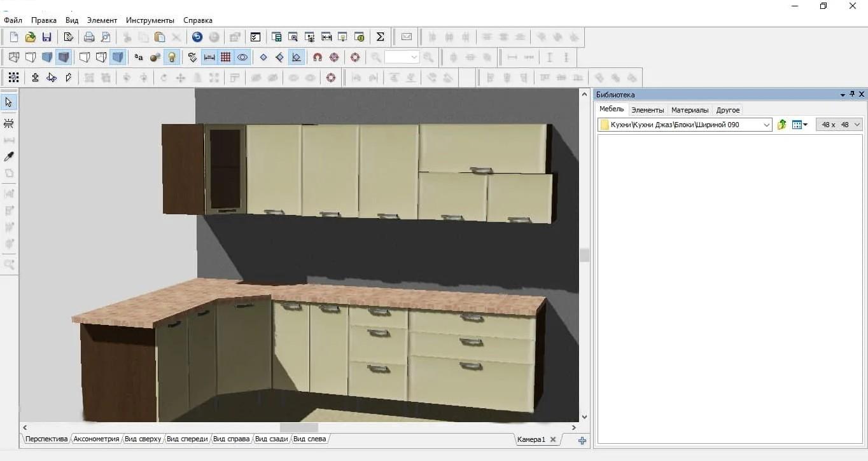Click the sigma summary icon
Viewport: 868px width, 461px height.
(381, 37)
